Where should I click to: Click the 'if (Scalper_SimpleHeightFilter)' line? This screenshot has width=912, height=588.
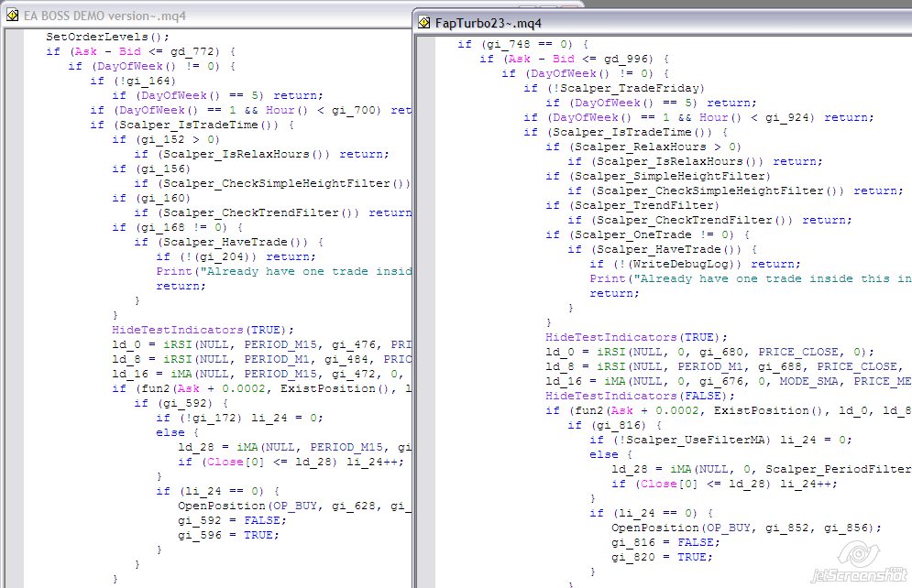(658, 176)
